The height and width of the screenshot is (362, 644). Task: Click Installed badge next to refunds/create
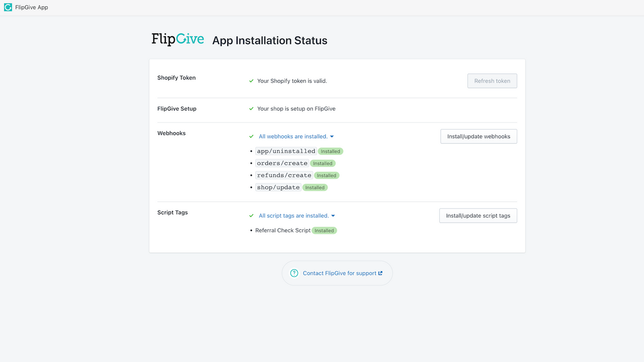[x=327, y=175]
